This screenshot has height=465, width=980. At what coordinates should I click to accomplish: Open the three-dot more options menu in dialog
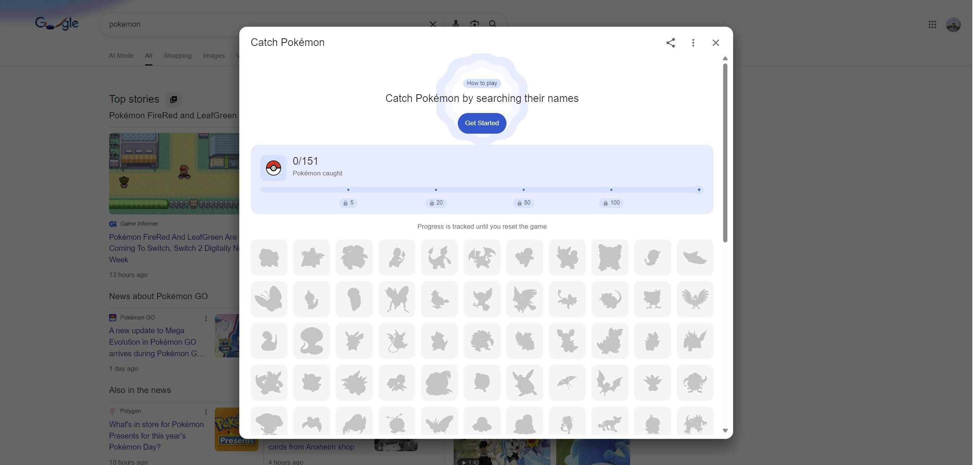click(x=693, y=43)
